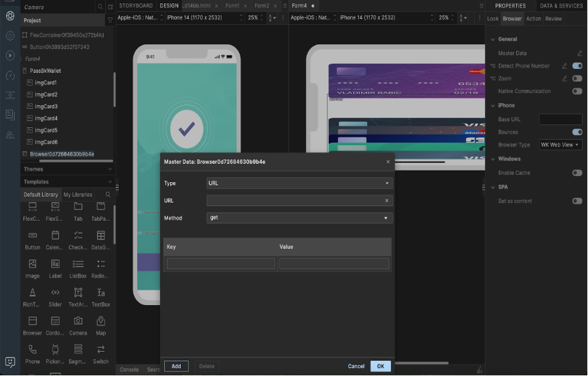Select imgCard3 in project tree
Viewport: 588px width, 376px height.
coord(46,106)
